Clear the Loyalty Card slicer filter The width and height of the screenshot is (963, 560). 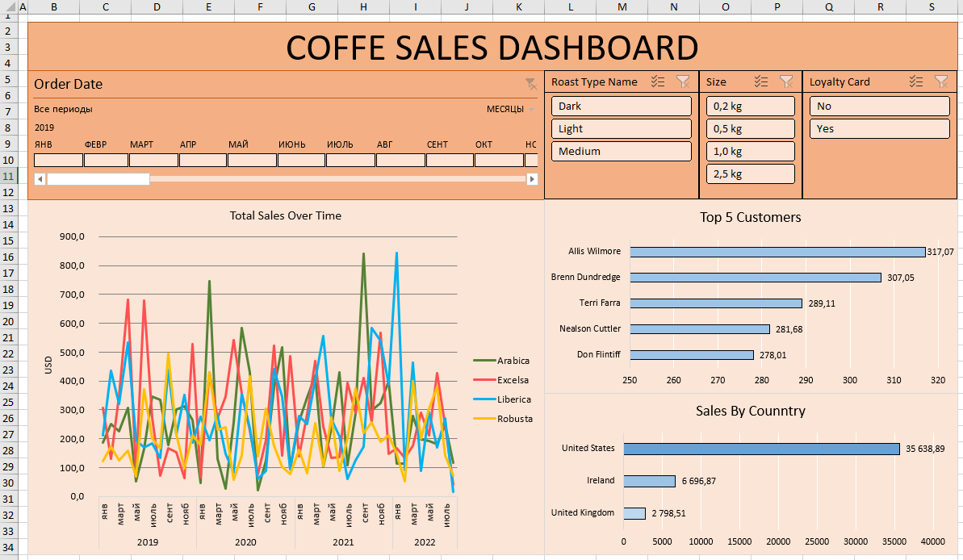click(941, 81)
